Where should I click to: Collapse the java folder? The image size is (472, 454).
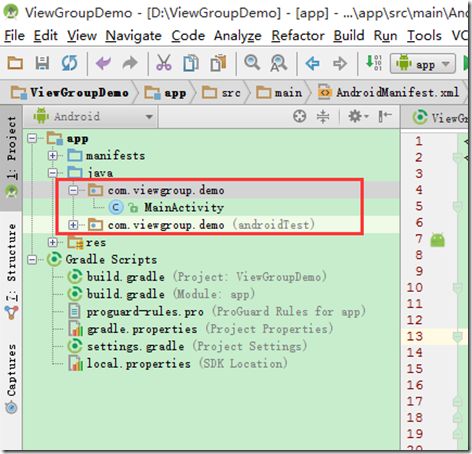coord(52,173)
